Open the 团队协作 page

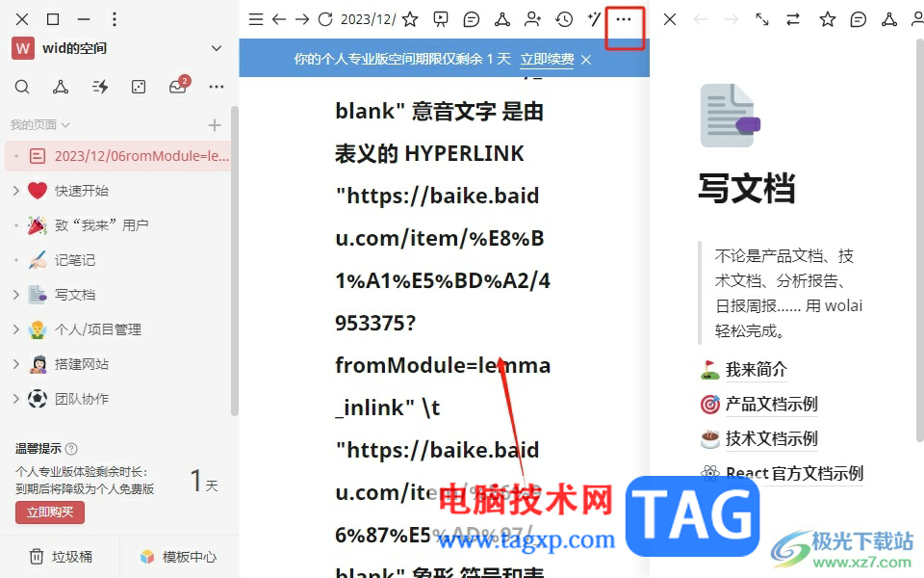point(82,399)
